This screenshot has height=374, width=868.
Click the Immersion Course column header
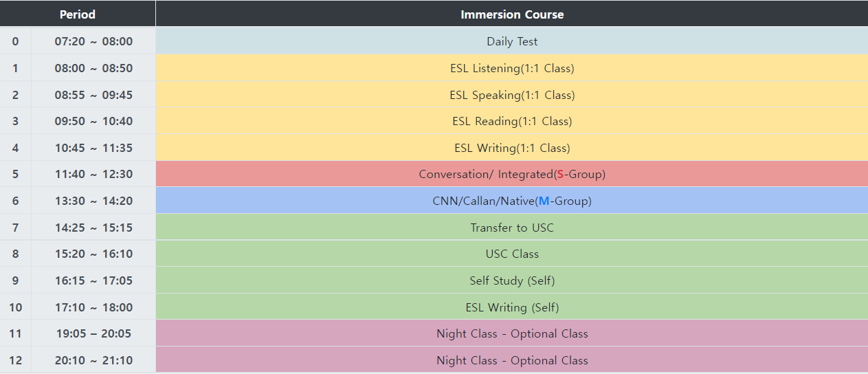[512, 14]
